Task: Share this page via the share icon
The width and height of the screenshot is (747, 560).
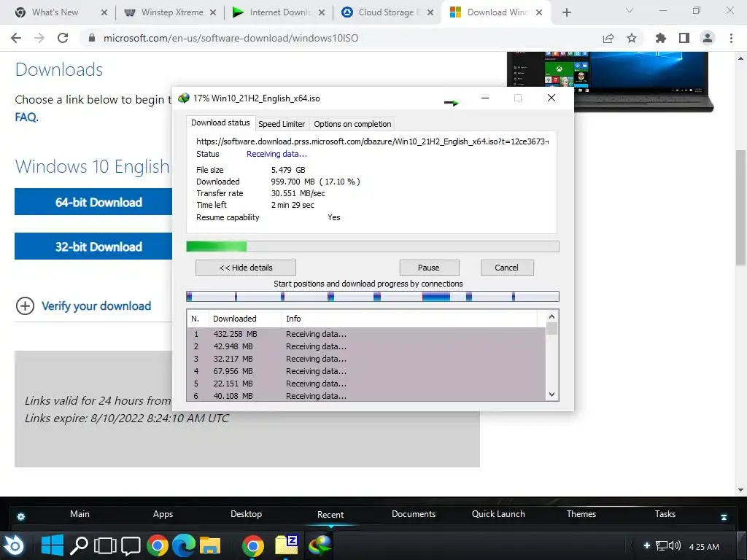Action: [x=608, y=38]
